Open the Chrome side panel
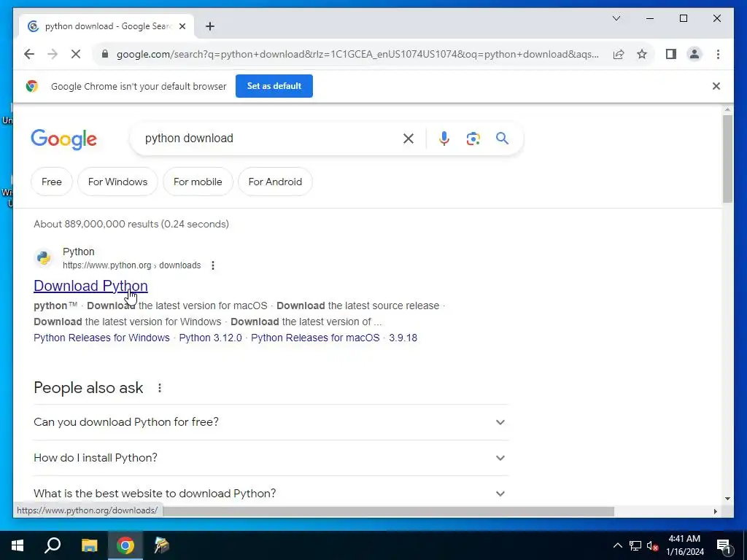 (671, 54)
